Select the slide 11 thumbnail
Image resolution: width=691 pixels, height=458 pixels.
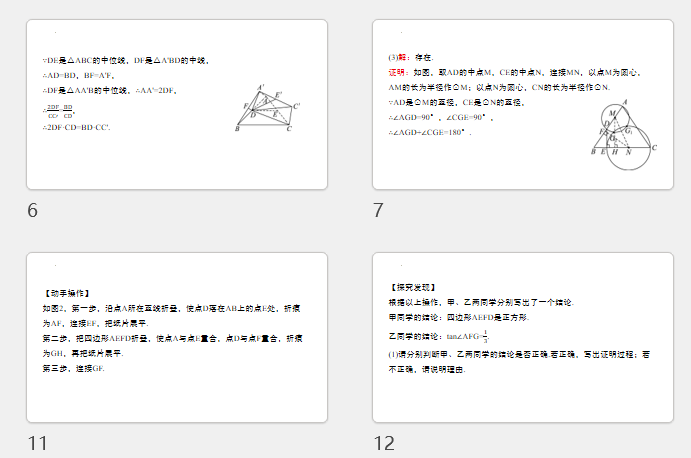(x=176, y=337)
